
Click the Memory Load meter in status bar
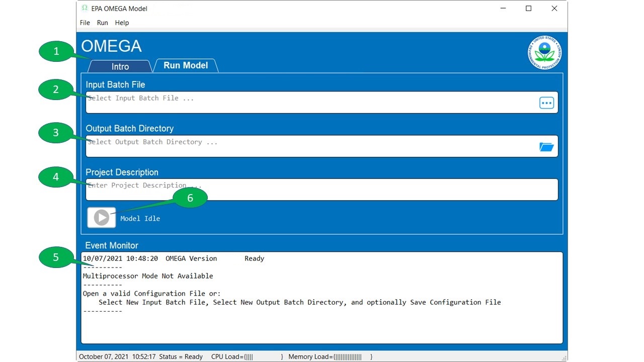click(x=331, y=356)
